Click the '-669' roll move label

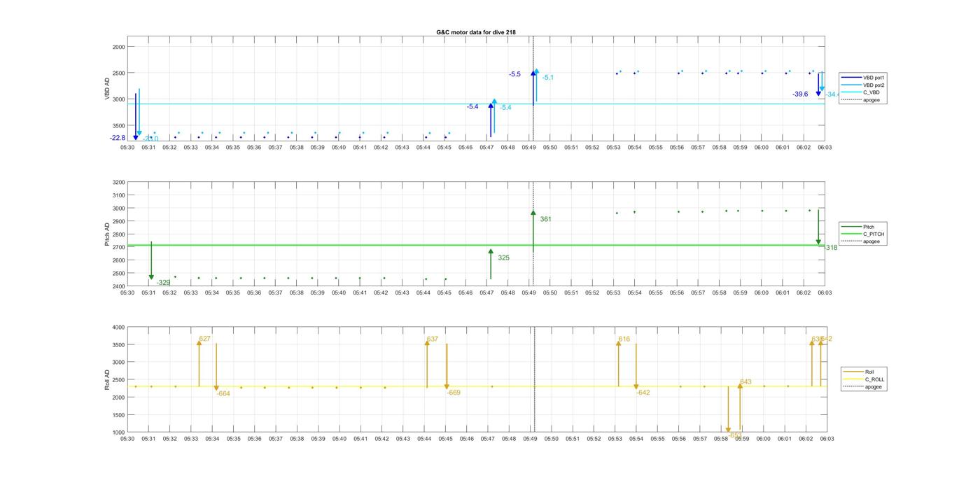(454, 393)
